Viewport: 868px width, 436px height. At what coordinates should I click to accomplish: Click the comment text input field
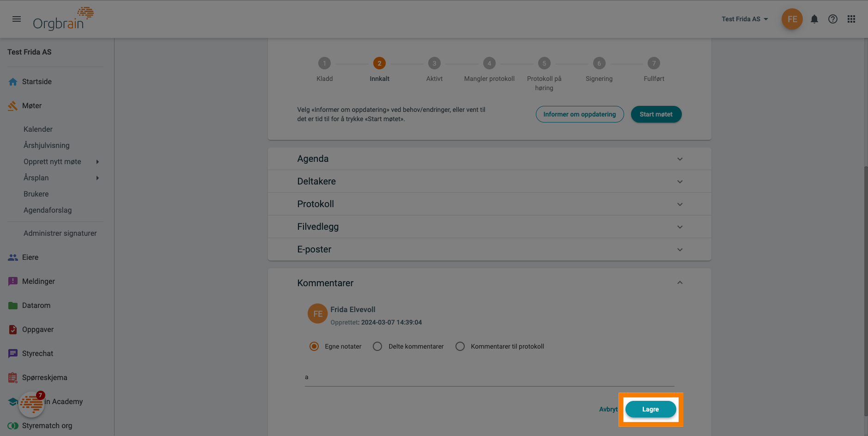tap(489, 377)
